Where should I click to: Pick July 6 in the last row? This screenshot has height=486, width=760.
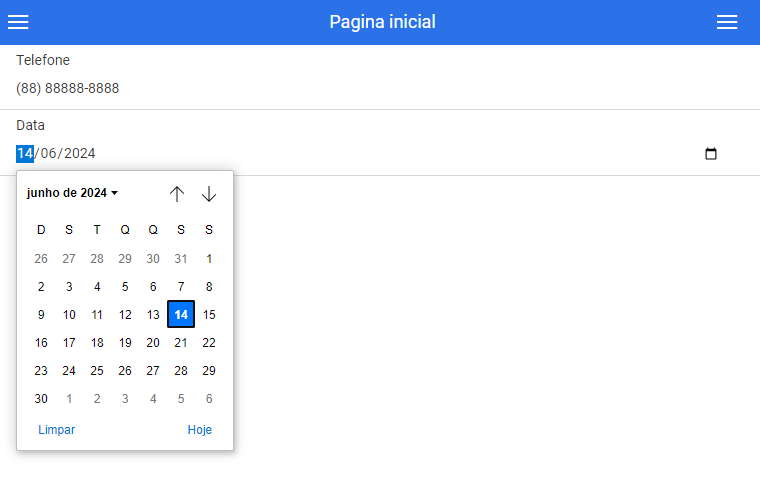coord(209,399)
